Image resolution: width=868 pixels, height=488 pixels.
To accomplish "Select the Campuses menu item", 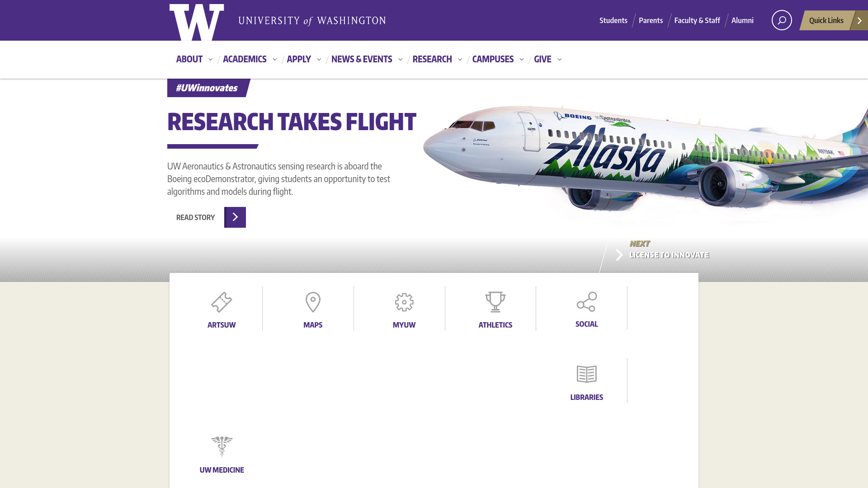I will pos(493,59).
